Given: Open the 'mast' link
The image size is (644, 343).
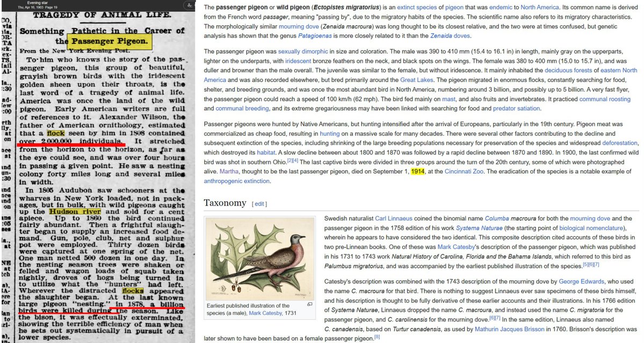Looking at the screenshot, I should pyautogui.click(x=448, y=99).
